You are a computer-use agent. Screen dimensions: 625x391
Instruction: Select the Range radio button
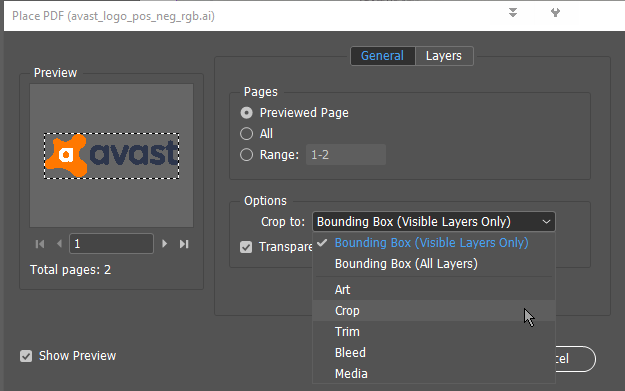(246, 155)
